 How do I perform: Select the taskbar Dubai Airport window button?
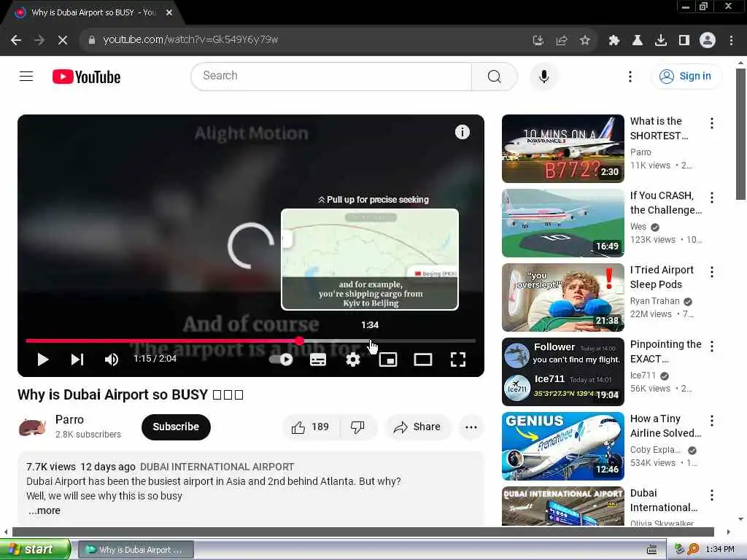tap(136, 550)
